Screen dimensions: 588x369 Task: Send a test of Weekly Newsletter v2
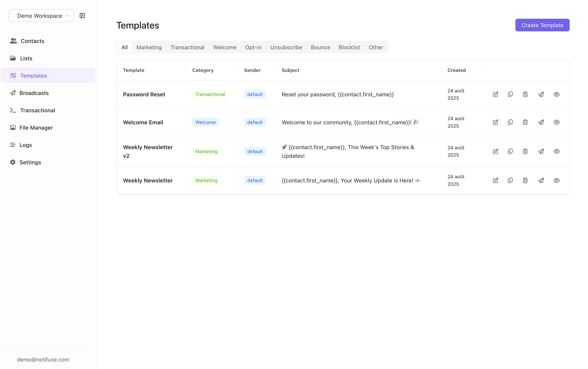point(541,152)
